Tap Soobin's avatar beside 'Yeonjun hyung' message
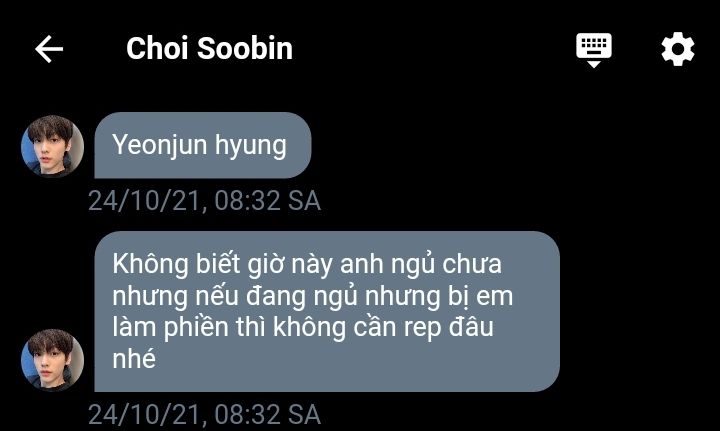The width and height of the screenshot is (720, 431). tap(52, 146)
